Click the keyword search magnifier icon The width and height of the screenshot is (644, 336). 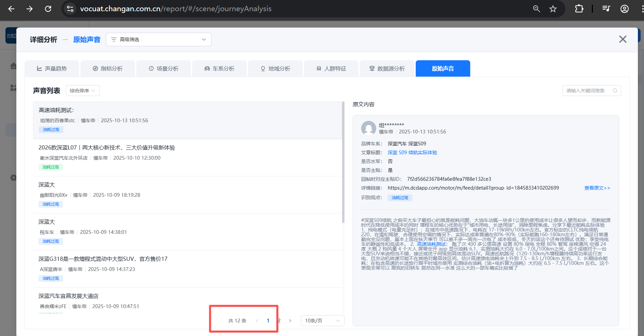(x=615, y=91)
